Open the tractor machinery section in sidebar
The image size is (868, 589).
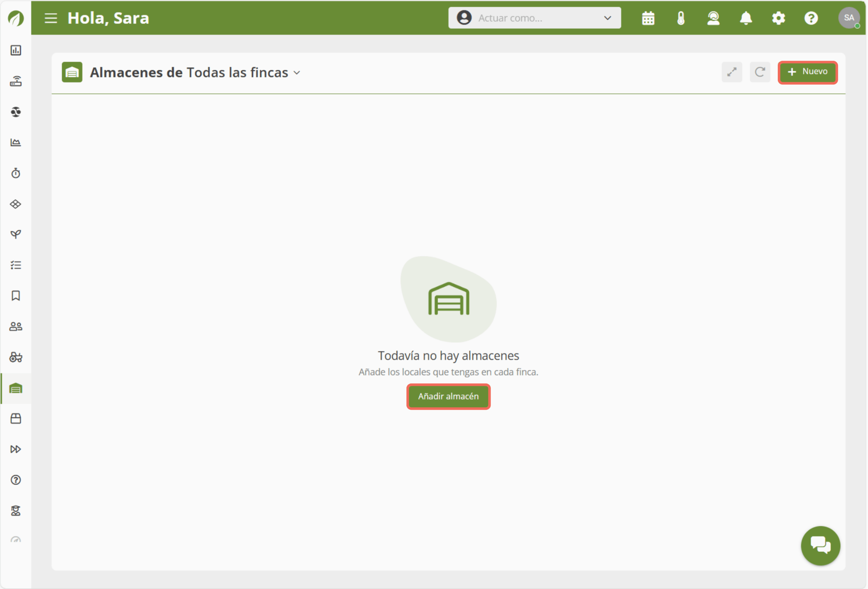16,357
